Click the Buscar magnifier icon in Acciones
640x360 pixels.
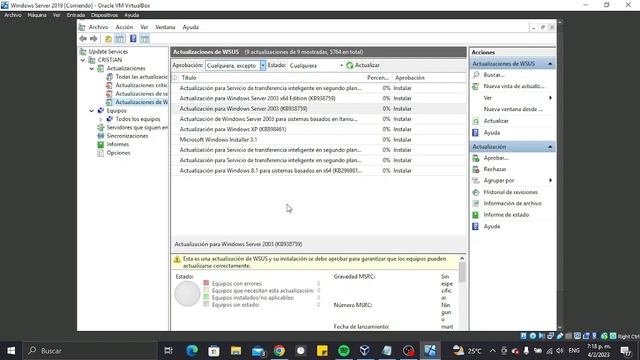point(476,75)
